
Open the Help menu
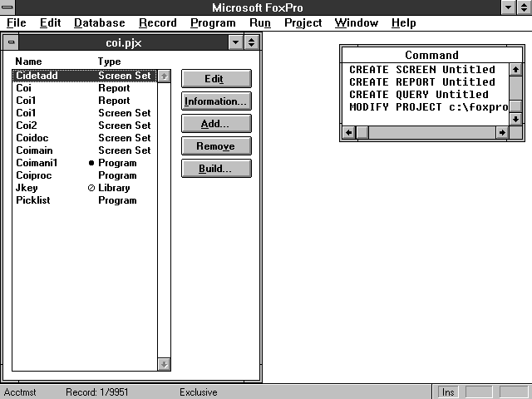403,22
